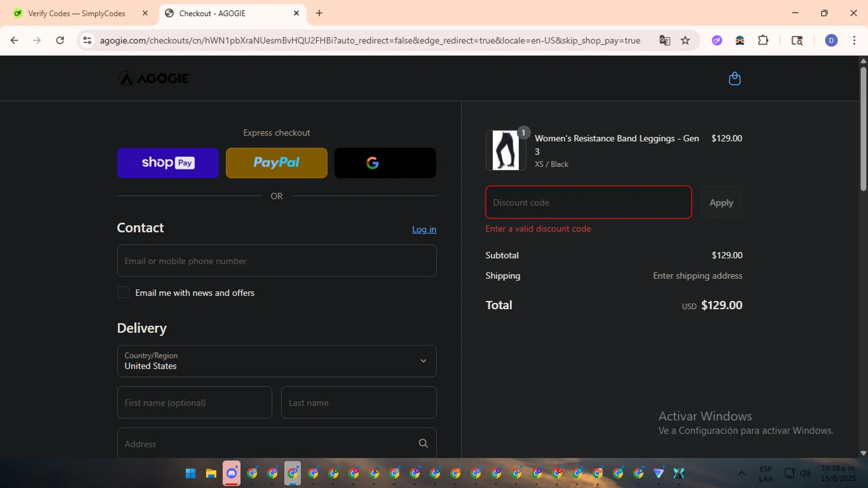Screen dimensions: 868x488
Task: Focus the Email or mobile phone number field
Action: tap(277, 260)
